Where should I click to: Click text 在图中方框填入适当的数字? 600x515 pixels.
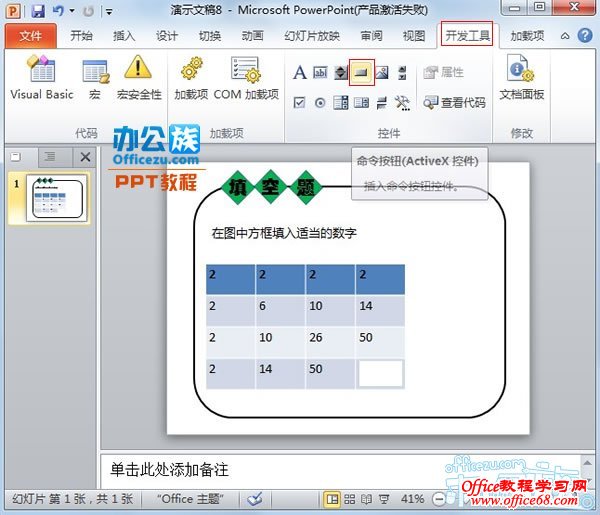284,233
